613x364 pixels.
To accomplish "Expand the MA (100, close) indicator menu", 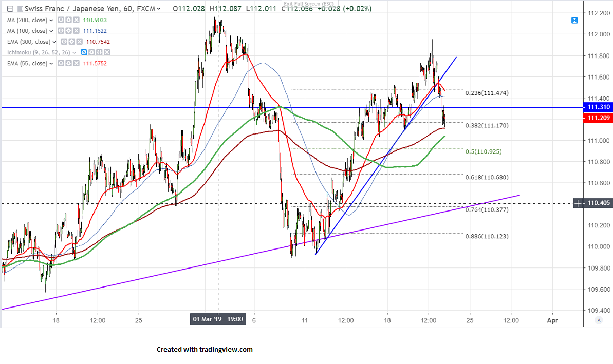I will pyautogui.click(x=51, y=31).
